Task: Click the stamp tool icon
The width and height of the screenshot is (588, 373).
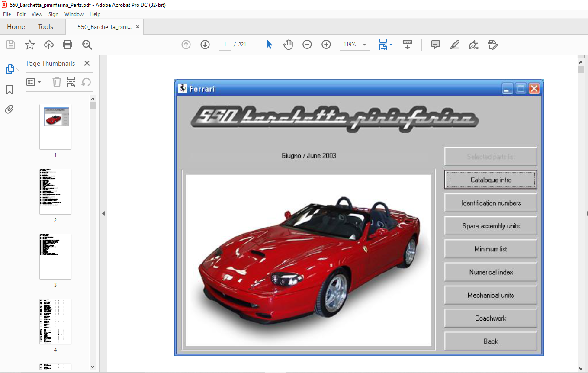Action: 492,45
